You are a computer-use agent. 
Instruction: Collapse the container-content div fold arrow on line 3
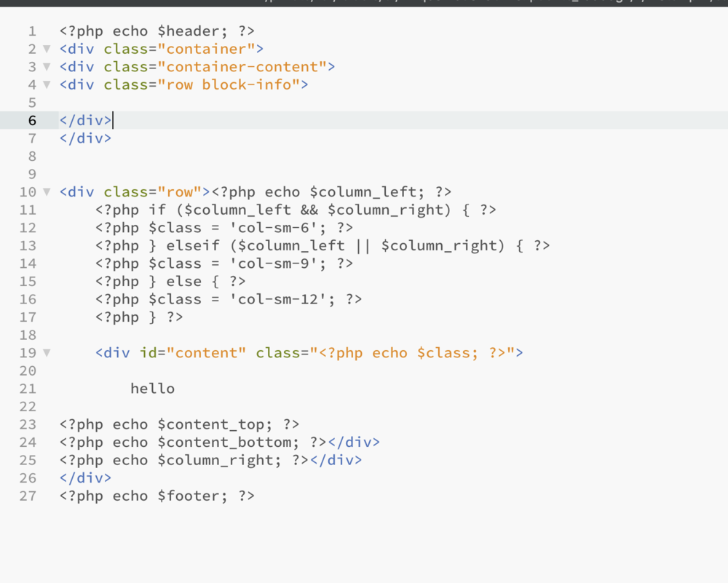47,67
